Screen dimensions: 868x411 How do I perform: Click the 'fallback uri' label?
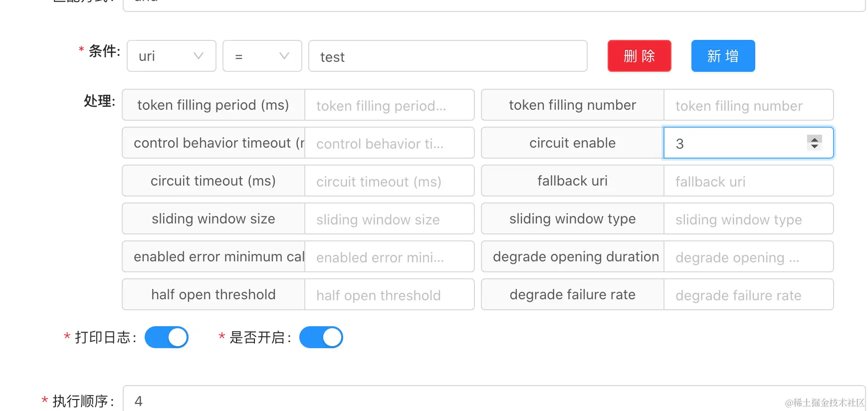tap(572, 181)
